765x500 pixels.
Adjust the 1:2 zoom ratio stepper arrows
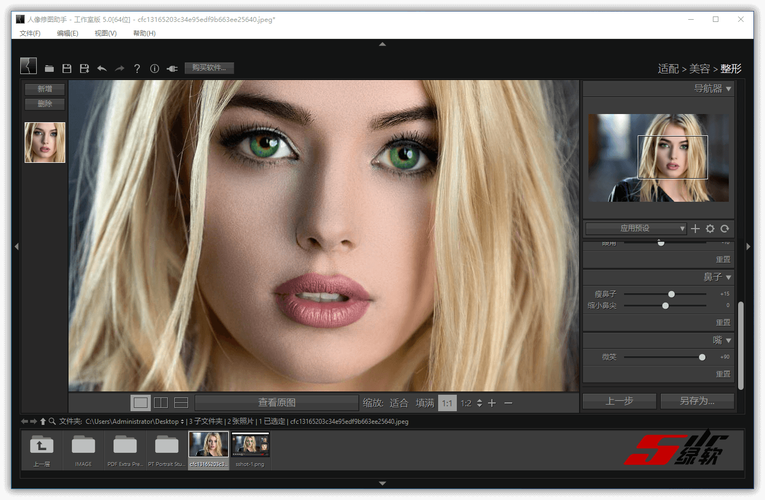pyautogui.click(x=480, y=403)
